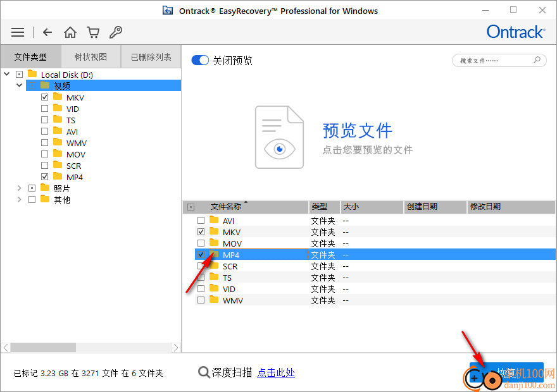Open the activation key icon
Screen dimensions: 557x392
(116, 32)
